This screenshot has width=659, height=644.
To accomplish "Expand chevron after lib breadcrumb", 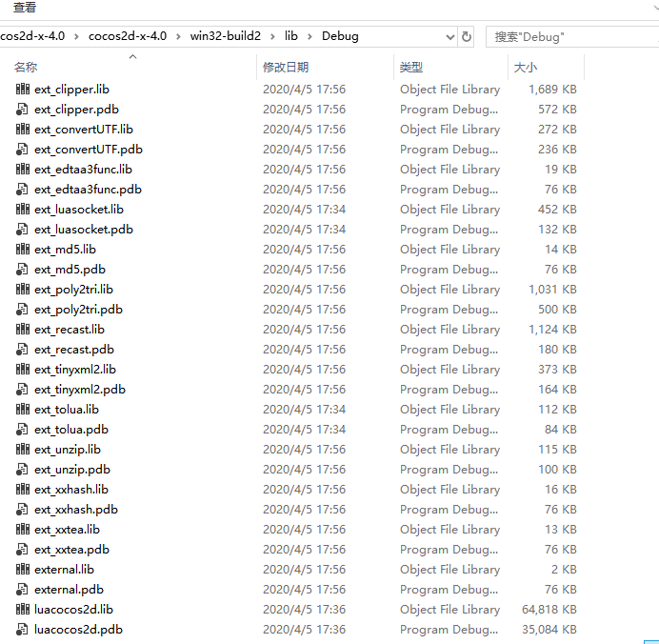I will pyautogui.click(x=310, y=37).
